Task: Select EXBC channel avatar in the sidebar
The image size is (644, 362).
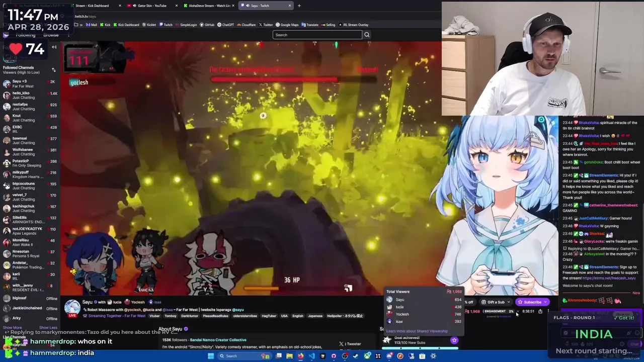Action: (7, 129)
